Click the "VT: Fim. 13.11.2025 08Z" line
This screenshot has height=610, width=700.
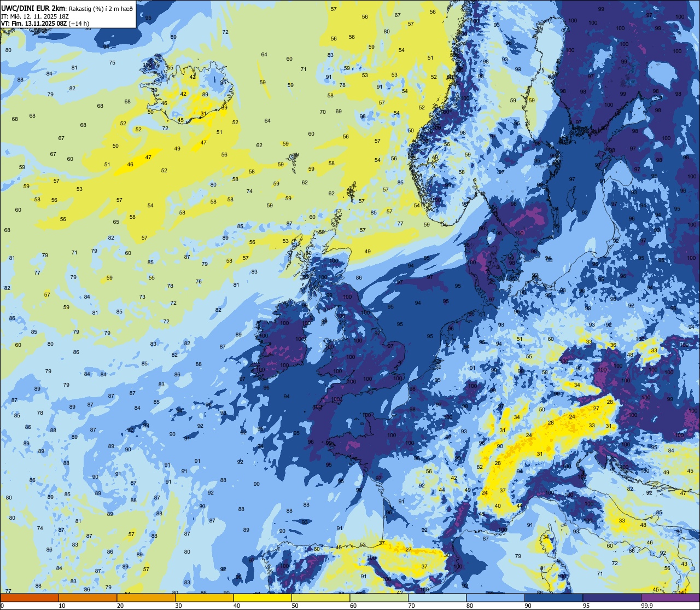(34, 24)
